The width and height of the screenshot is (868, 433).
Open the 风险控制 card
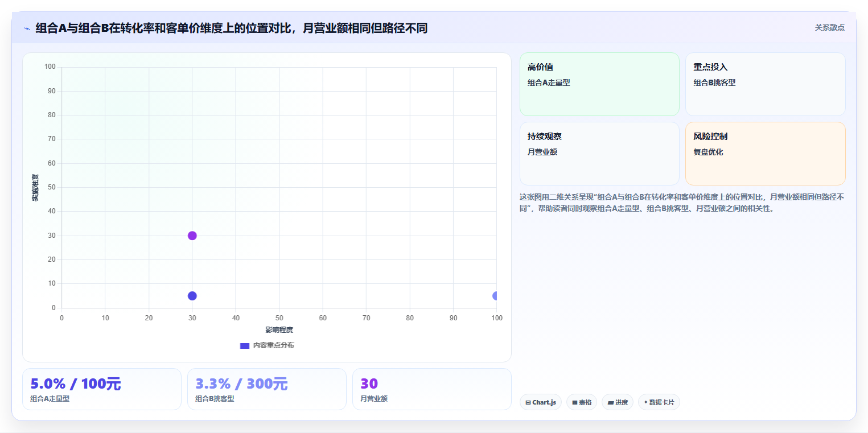coord(765,154)
